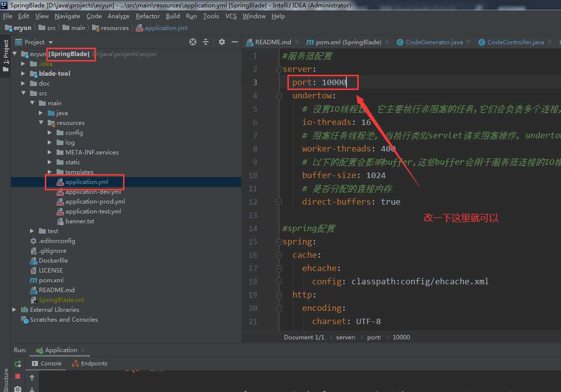Fold the http: block gutter icon
The height and width of the screenshot is (392, 561).
point(279,295)
